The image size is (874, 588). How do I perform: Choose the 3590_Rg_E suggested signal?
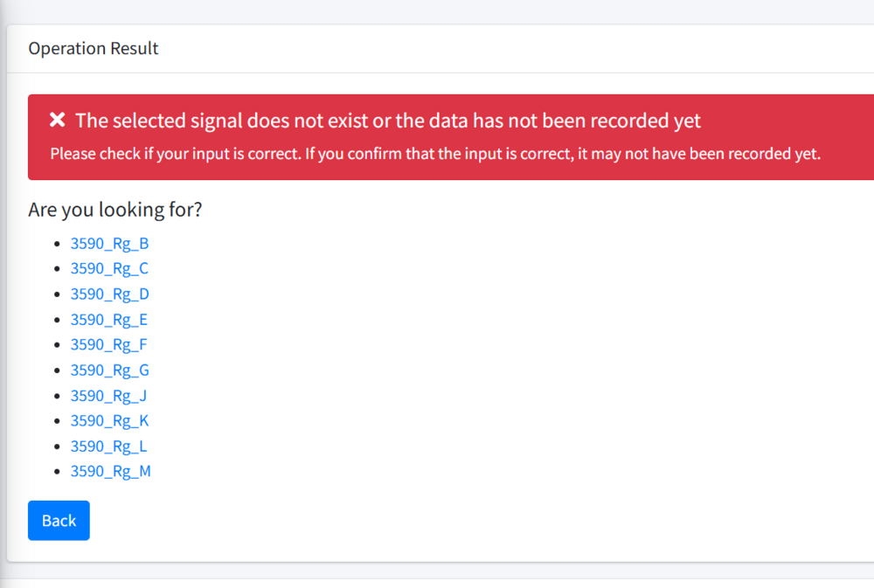point(108,319)
